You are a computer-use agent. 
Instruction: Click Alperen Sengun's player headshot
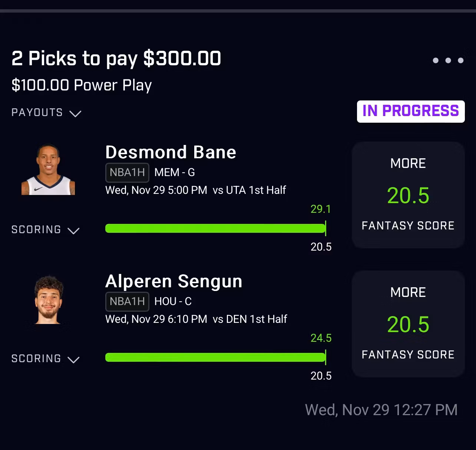[x=49, y=300]
